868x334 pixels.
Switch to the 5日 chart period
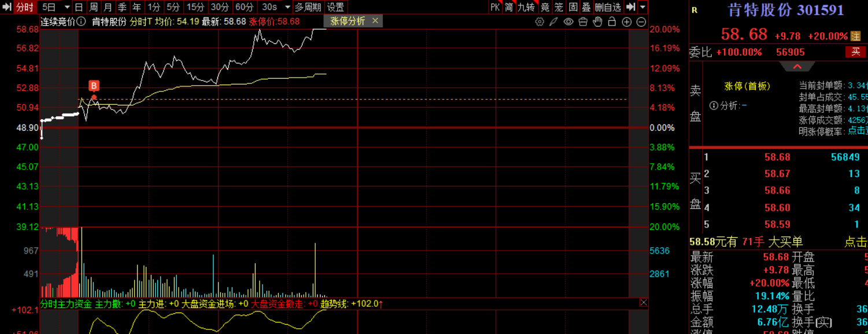(x=49, y=8)
